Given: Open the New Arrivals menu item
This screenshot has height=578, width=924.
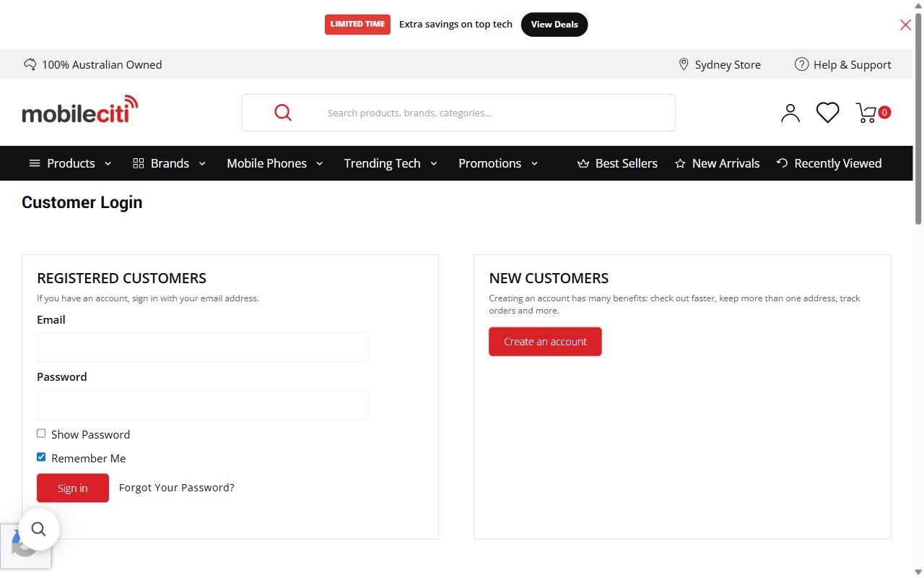Looking at the screenshot, I should (x=717, y=163).
